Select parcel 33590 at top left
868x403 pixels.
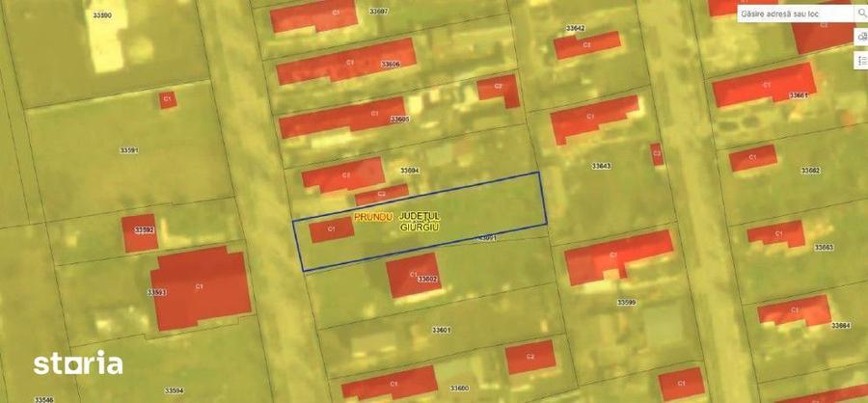point(102,15)
